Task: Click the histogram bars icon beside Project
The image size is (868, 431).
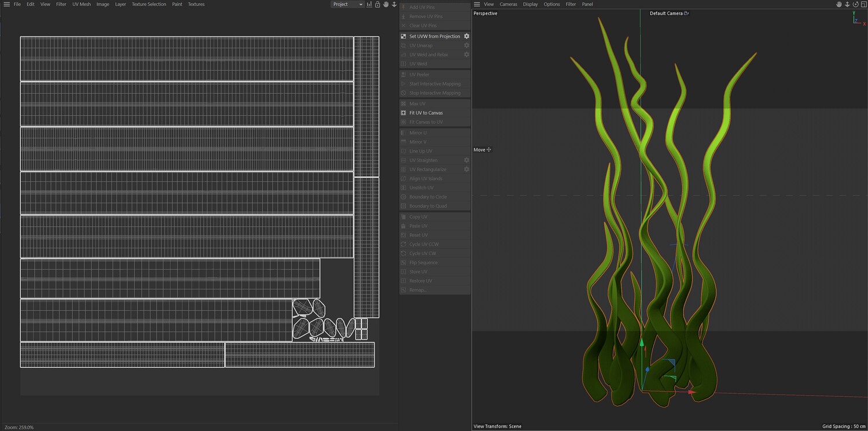Action: coord(369,4)
